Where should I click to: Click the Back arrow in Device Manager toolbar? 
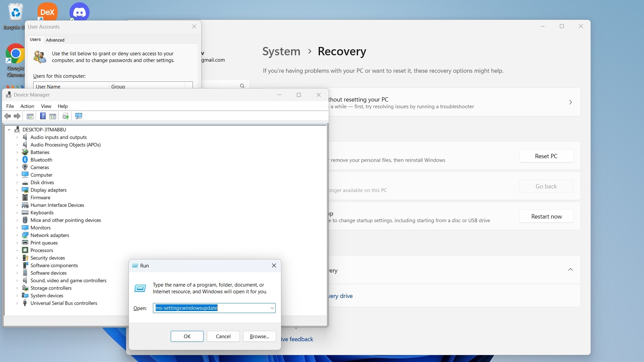pyautogui.click(x=7, y=116)
